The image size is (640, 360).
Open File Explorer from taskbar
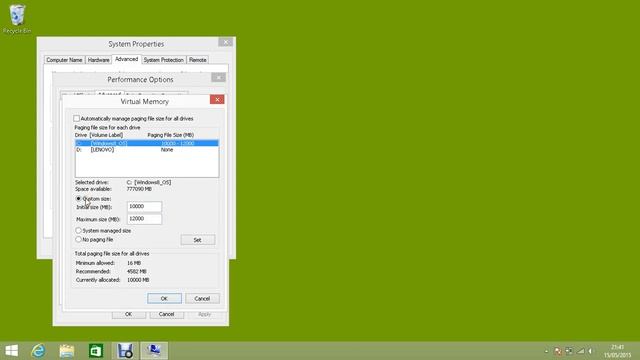(x=67, y=351)
